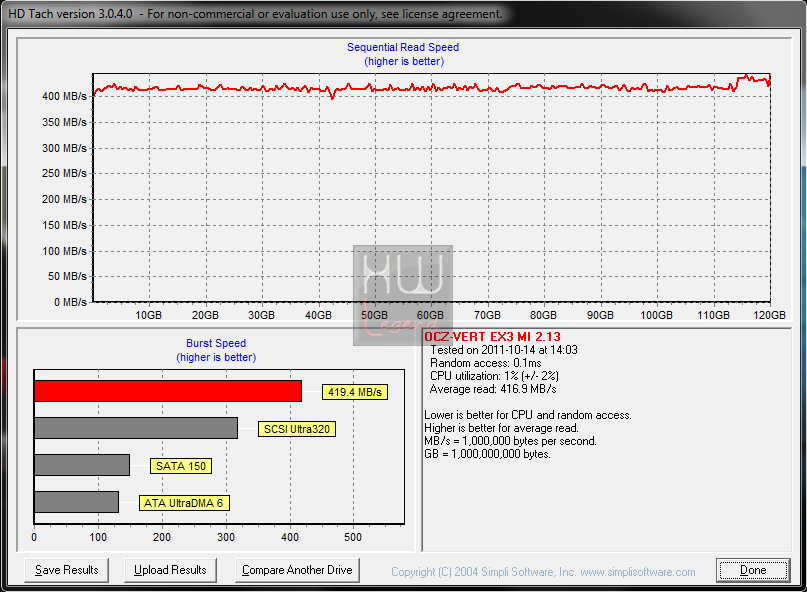Viewport: 807px width, 592px height.
Task: Click the www.simplisoftware.com copyright link
Action: pos(638,572)
